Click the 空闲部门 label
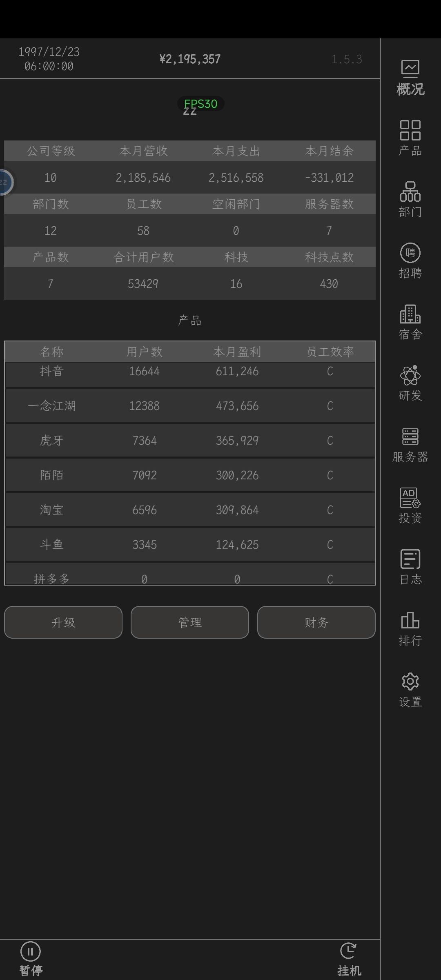The width and height of the screenshot is (441, 980). tap(236, 204)
